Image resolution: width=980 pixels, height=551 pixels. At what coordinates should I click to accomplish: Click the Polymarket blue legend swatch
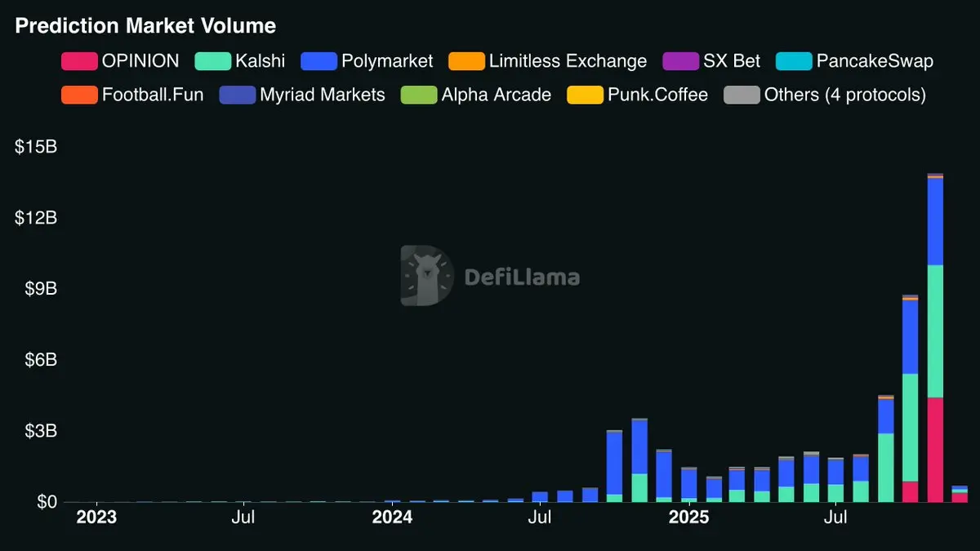319,61
